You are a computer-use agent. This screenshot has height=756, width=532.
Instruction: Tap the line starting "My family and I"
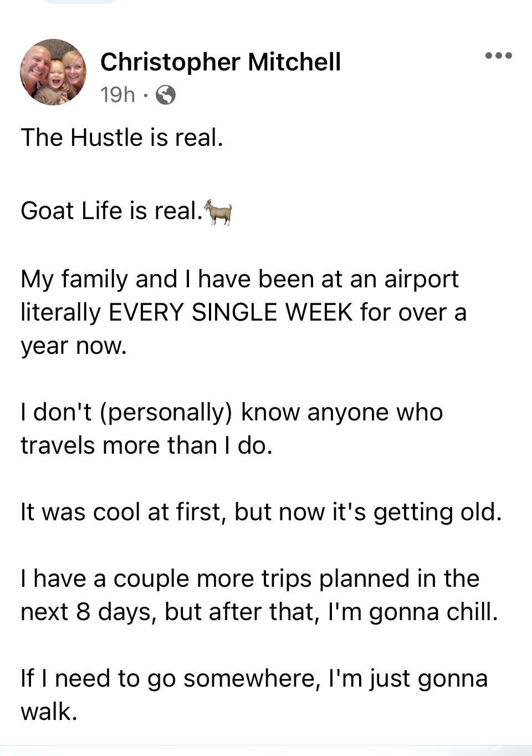pyautogui.click(x=240, y=279)
